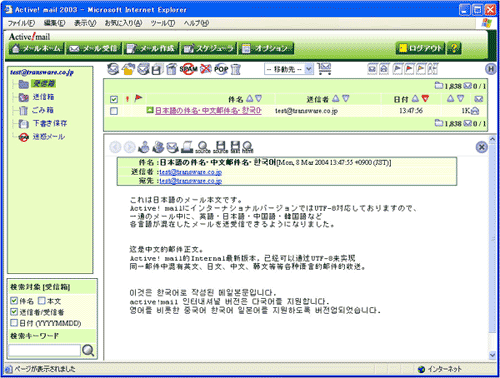Sort size column ascending
This screenshot has height=378, width=500.
click(x=451, y=99)
